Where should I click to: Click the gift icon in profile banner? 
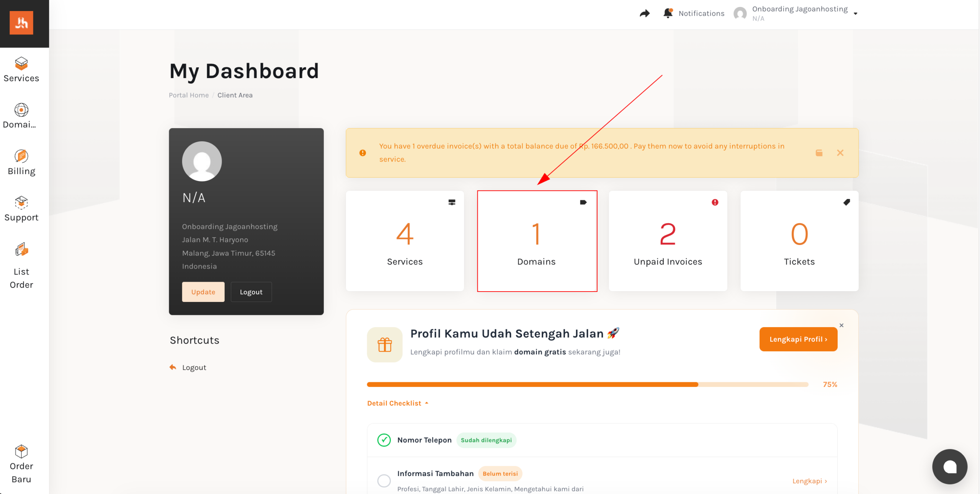[x=385, y=344]
